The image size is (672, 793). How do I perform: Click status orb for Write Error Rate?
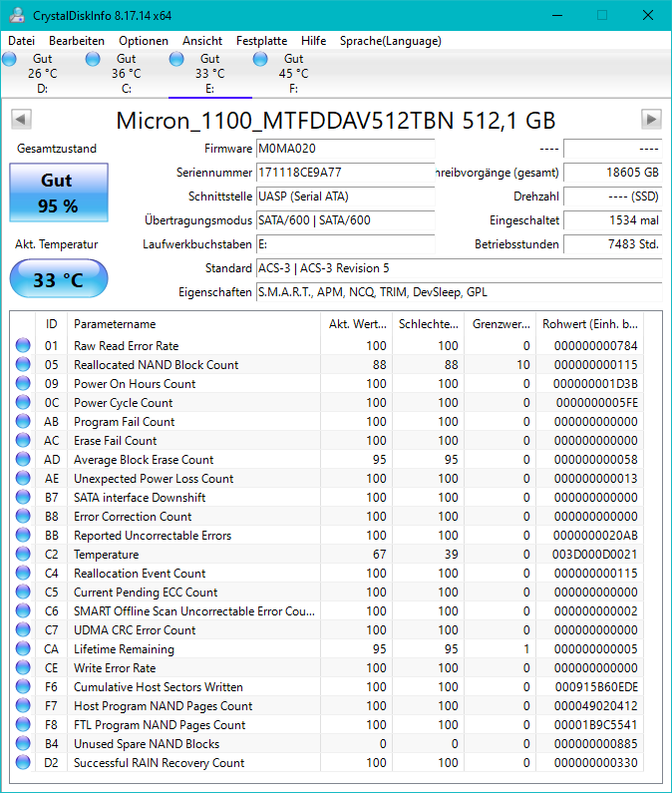coord(23,667)
